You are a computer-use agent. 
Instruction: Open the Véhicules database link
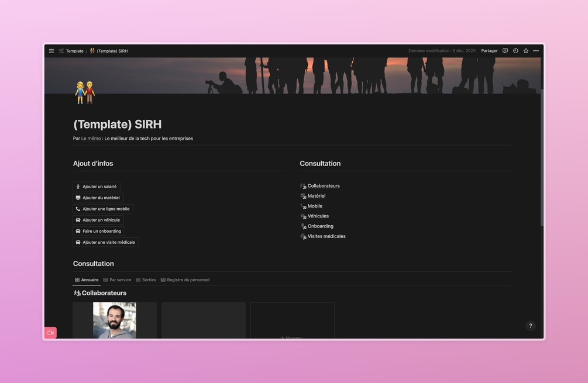point(318,216)
